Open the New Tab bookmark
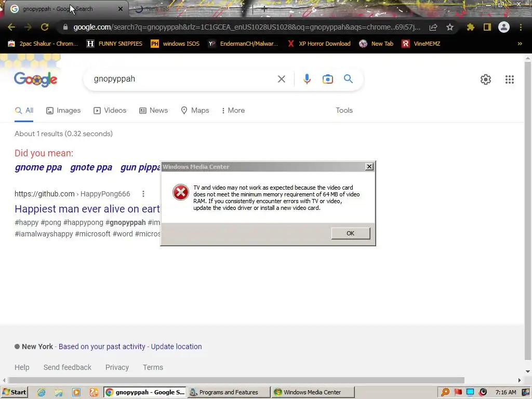This screenshot has height=399, width=532. click(x=376, y=44)
